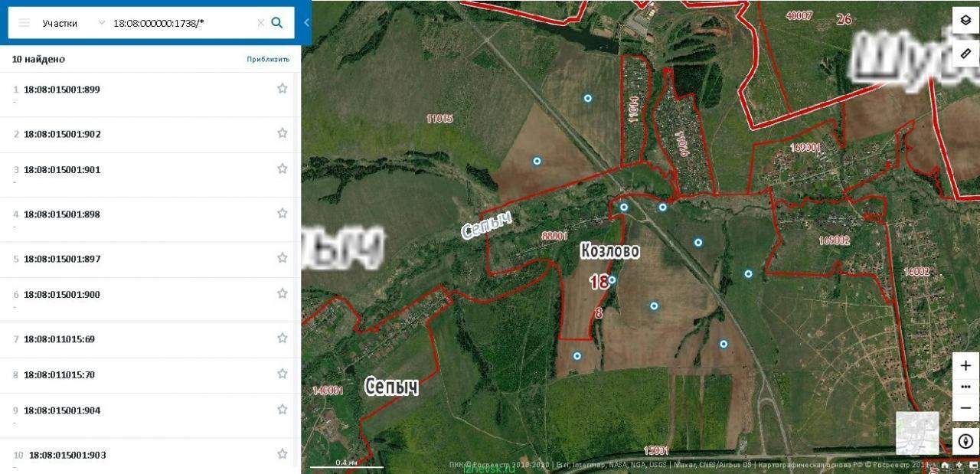Open the hamburger menu in the search bar

coord(24,23)
